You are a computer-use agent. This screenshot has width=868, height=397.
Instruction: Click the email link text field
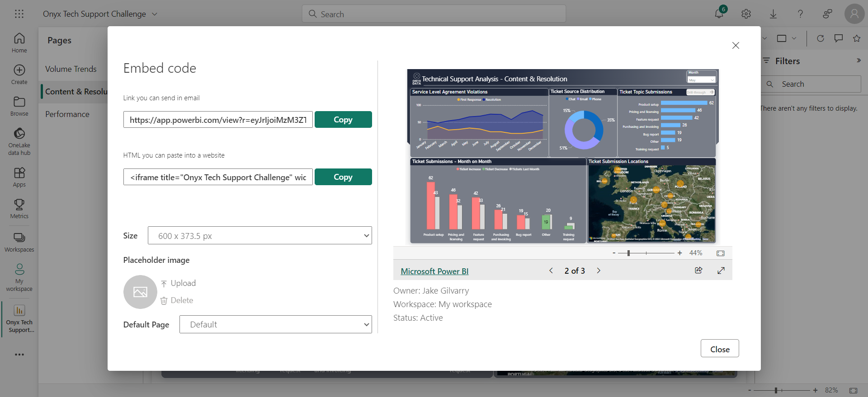coord(218,120)
